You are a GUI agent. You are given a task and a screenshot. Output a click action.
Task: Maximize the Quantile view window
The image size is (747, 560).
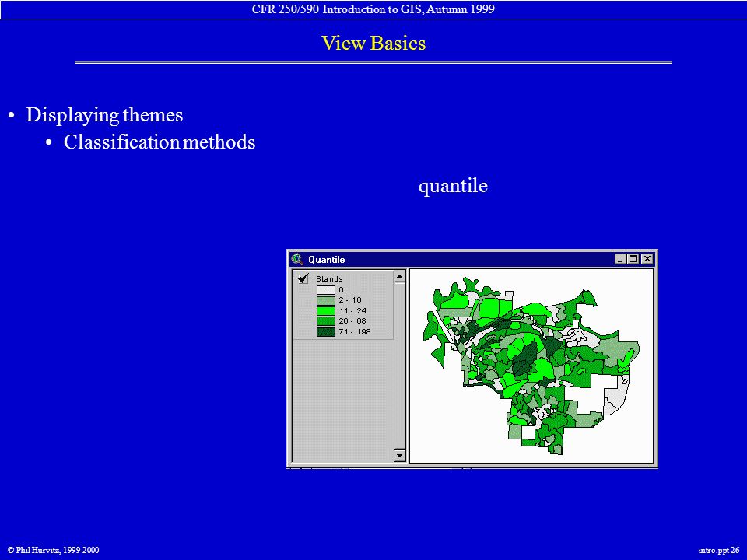click(x=633, y=258)
